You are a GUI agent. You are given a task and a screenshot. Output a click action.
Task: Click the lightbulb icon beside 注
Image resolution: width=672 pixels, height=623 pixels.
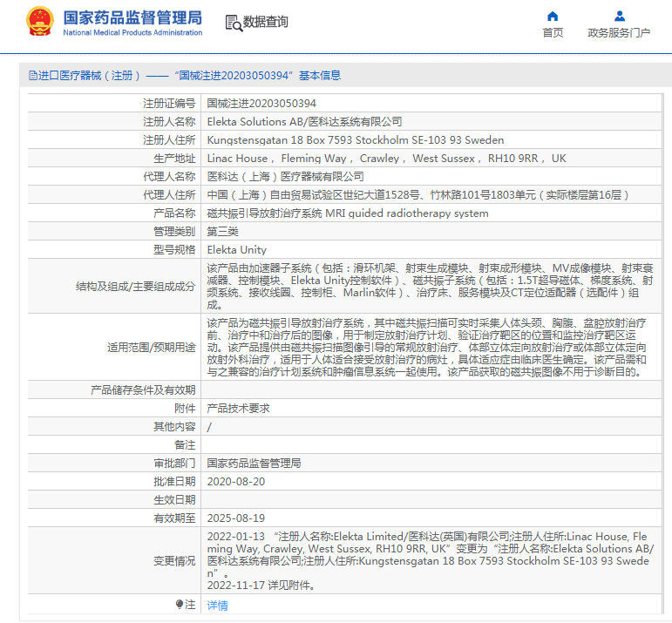pos(180,605)
